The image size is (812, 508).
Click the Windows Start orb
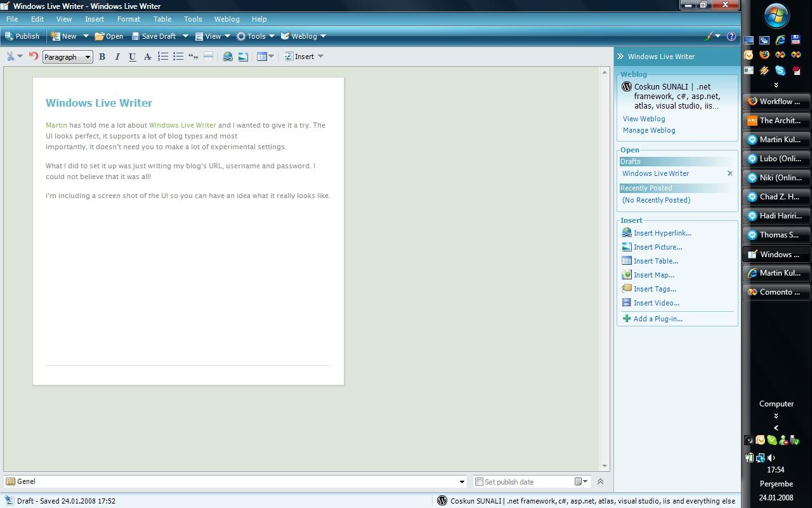(776, 17)
